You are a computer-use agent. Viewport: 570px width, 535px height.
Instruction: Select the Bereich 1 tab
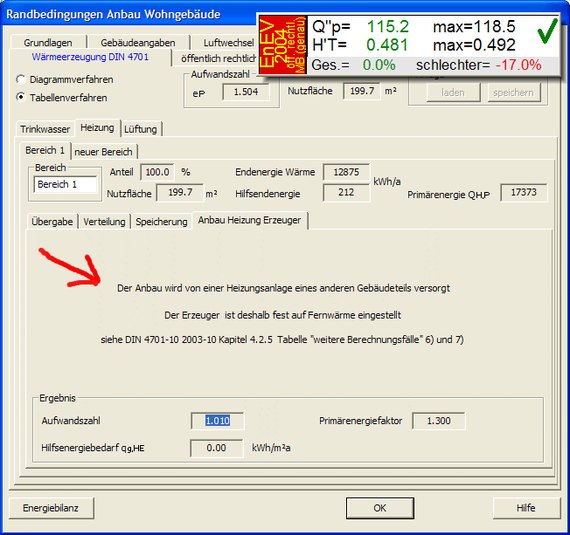pyautogui.click(x=45, y=150)
